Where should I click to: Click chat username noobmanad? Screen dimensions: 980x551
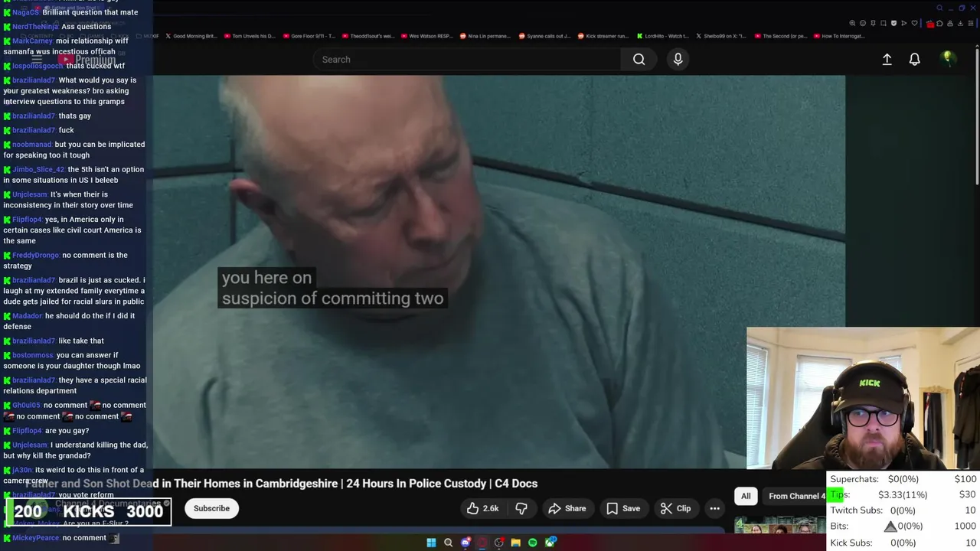click(32, 145)
